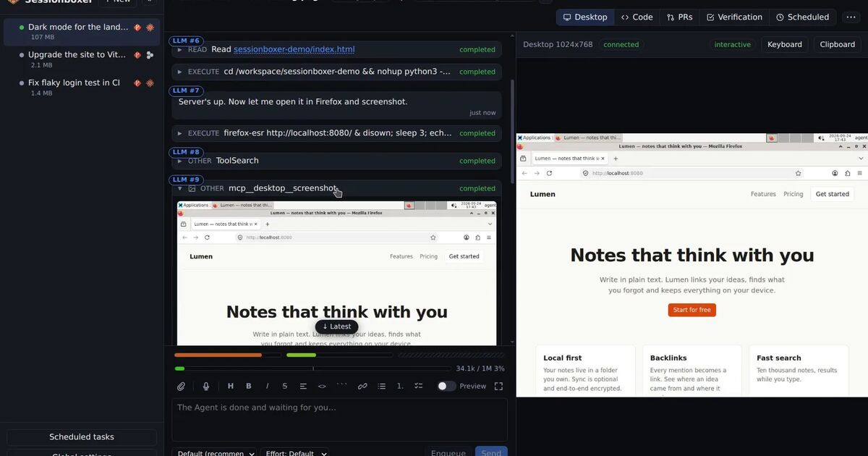
Task: Open the Scheduled tab
Action: (x=803, y=17)
